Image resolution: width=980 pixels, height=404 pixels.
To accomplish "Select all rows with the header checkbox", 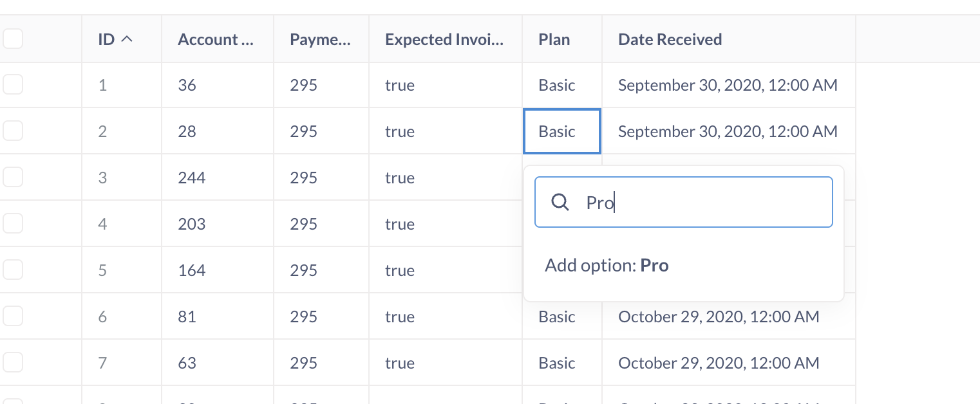I will 13,39.
